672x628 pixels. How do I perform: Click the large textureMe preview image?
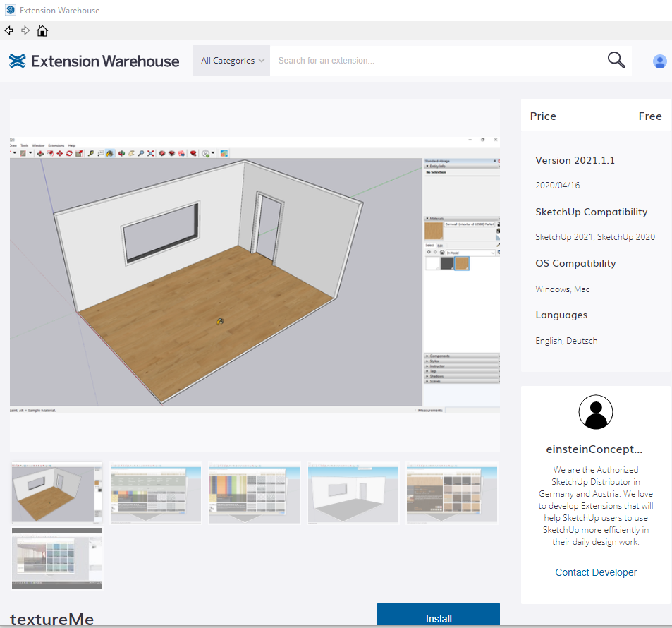255,275
